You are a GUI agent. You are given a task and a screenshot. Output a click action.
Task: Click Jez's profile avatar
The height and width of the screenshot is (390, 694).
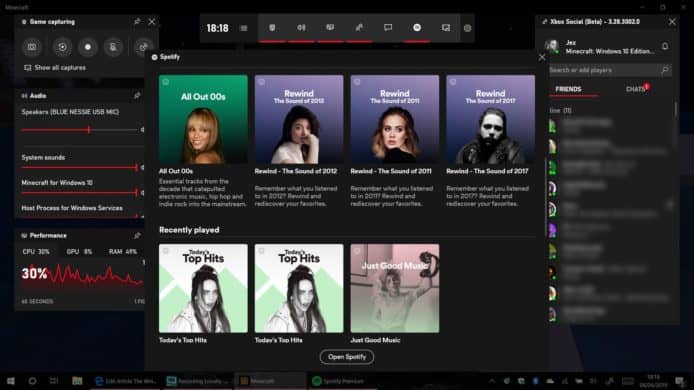click(x=551, y=46)
